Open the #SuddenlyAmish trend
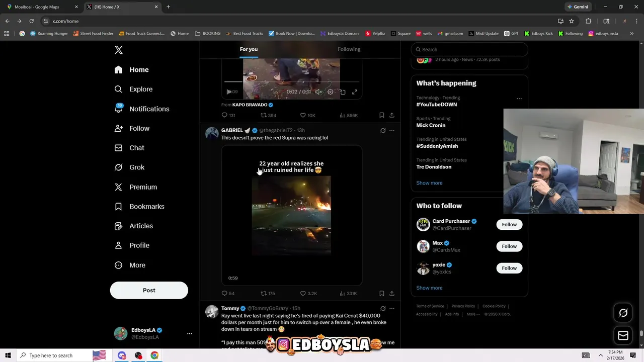The image size is (644, 362). pos(437,146)
